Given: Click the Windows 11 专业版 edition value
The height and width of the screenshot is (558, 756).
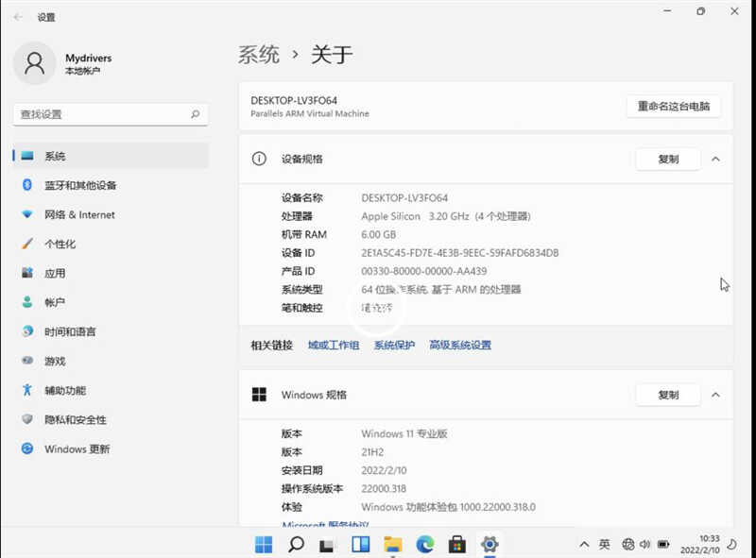Looking at the screenshot, I should 404,433.
